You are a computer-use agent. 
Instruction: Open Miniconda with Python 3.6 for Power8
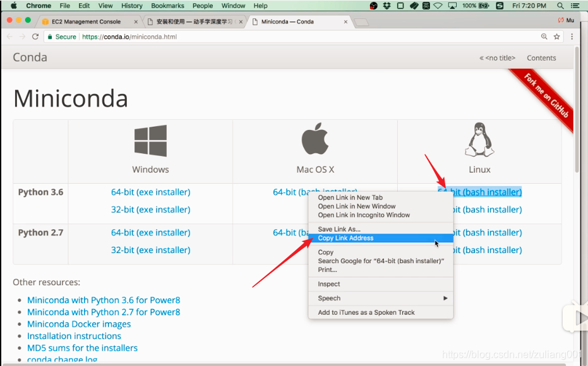[x=104, y=300]
